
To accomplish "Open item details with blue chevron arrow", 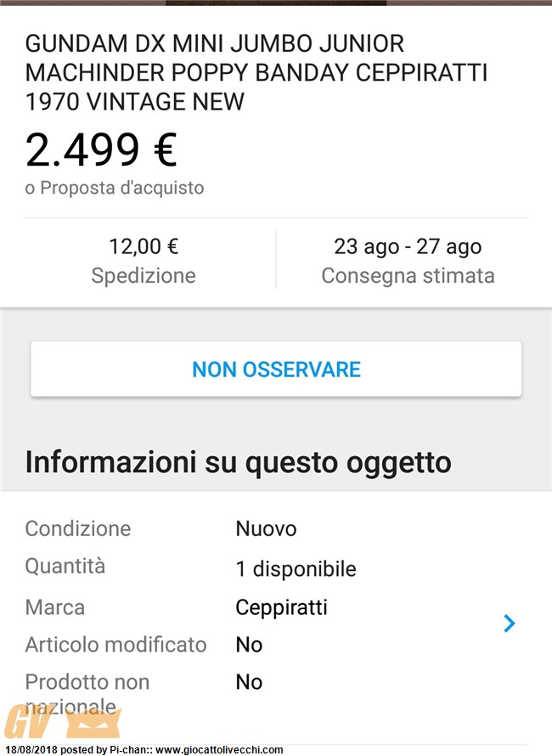I will 509,623.
